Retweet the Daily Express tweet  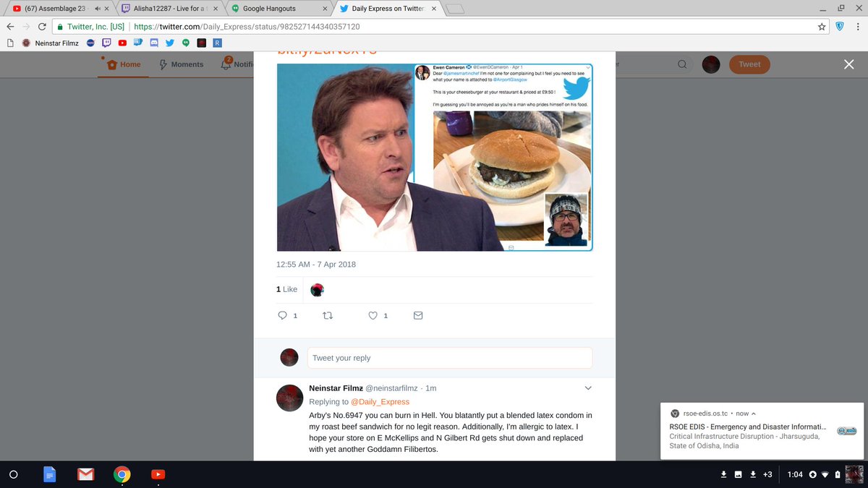(327, 315)
